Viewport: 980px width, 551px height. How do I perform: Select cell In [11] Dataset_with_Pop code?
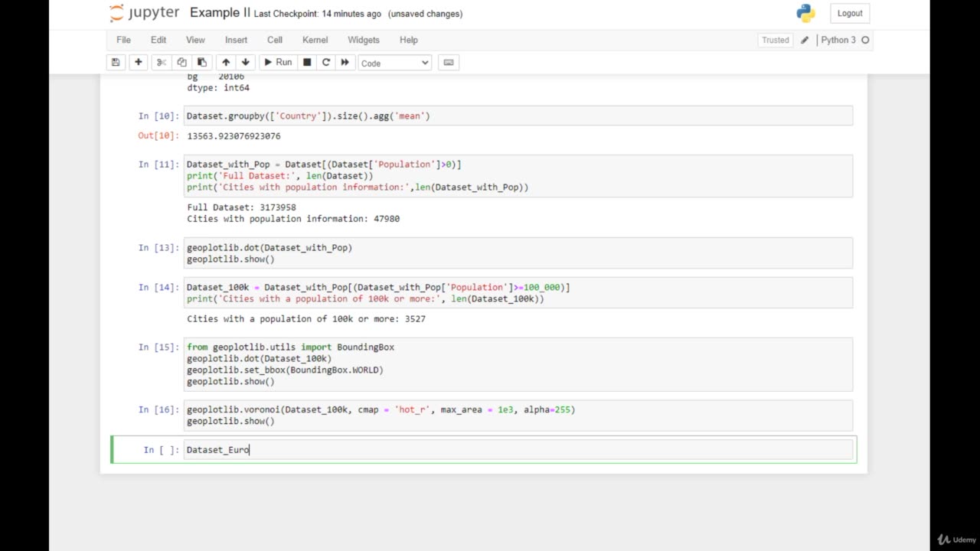(x=518, y=175)
